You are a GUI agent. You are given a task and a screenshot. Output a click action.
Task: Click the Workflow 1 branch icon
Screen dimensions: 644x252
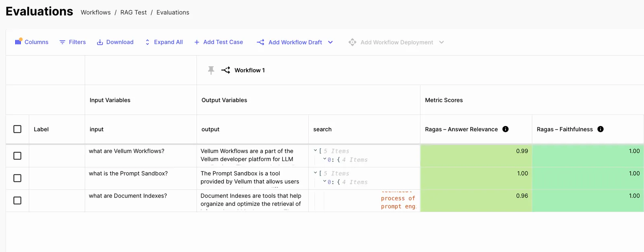click(226, 70)
